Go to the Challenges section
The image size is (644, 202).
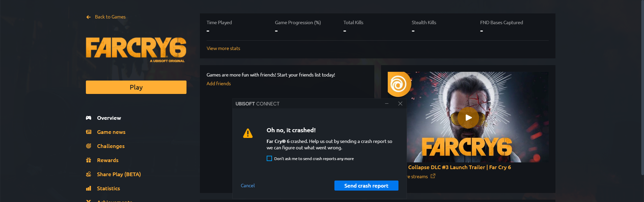pos(111,146)
